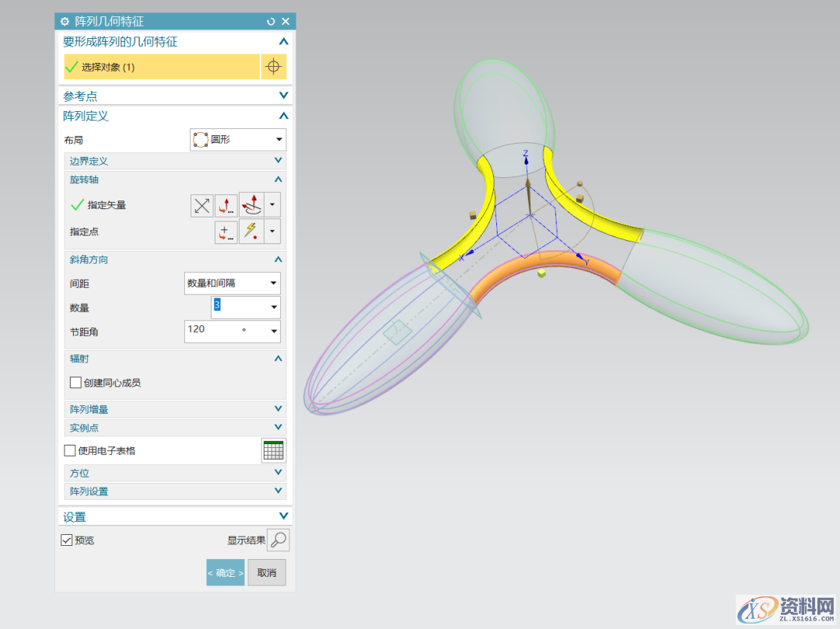
Task: Open the point dialog icon
Action: [226, 232]
